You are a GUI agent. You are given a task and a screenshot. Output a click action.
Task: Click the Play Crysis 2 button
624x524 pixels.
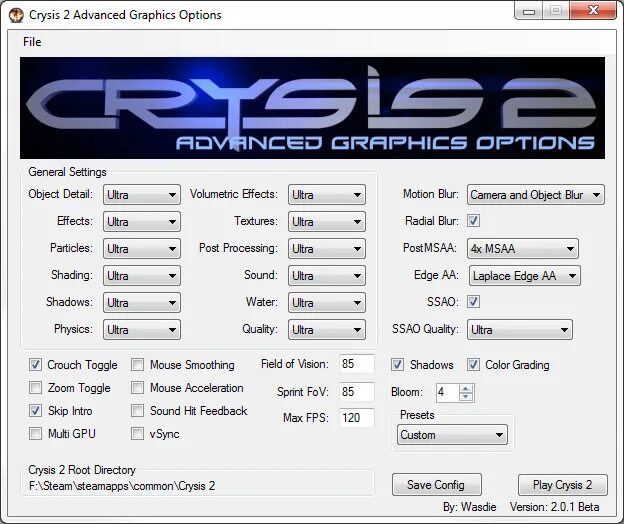tap(563, 485)
